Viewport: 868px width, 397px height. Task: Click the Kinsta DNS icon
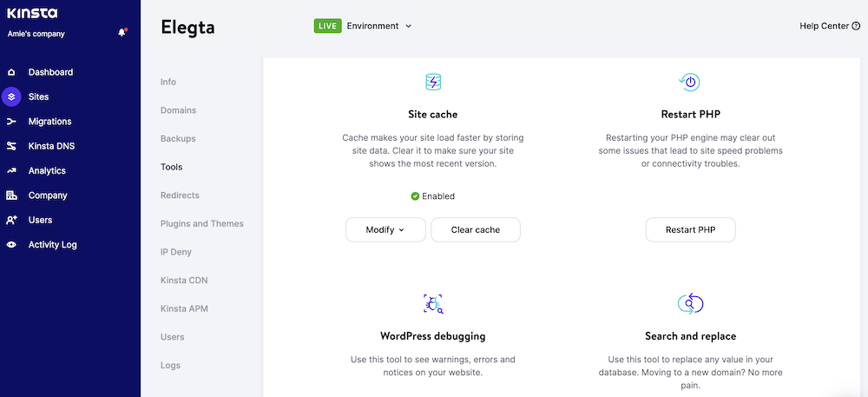(11, 146)
